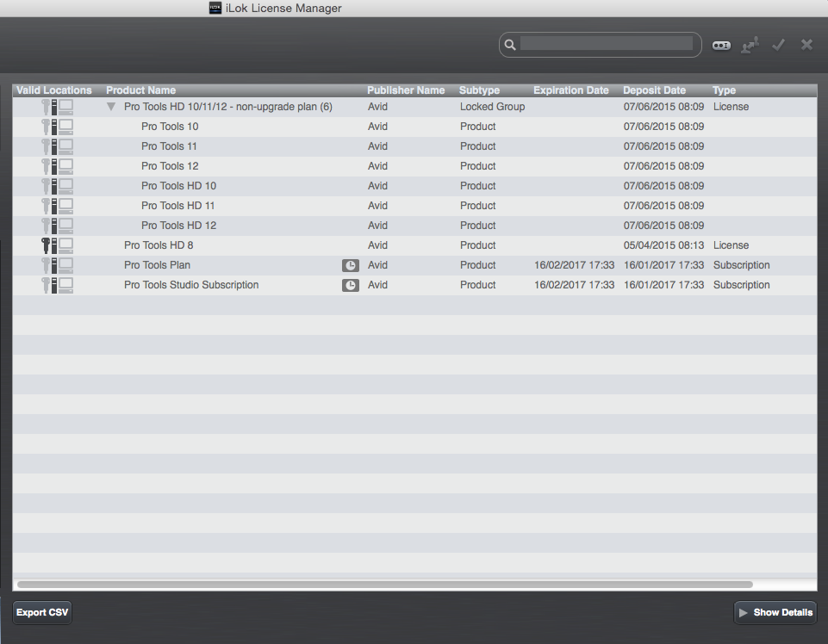This screenshot has height=644, width=828.
Task: Click inside the search input field
Action: tap(607, 43)
